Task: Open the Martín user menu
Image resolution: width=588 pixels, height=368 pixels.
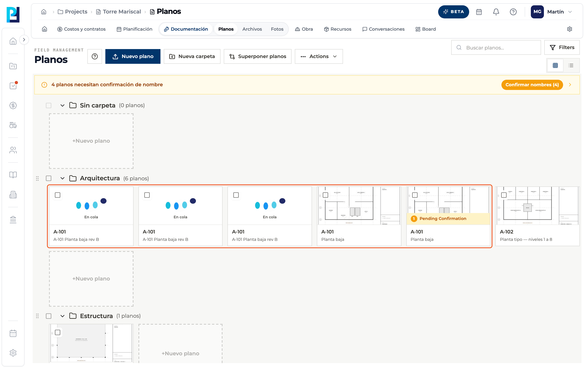Action: pos(551,12)
